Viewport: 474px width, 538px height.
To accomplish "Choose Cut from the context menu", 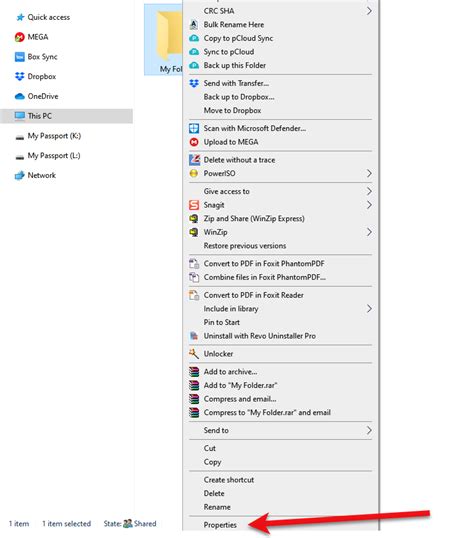I will [210, 448].
